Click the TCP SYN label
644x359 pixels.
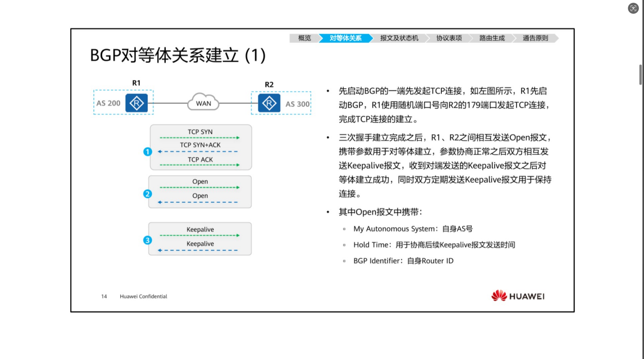(x=200, y=132)
